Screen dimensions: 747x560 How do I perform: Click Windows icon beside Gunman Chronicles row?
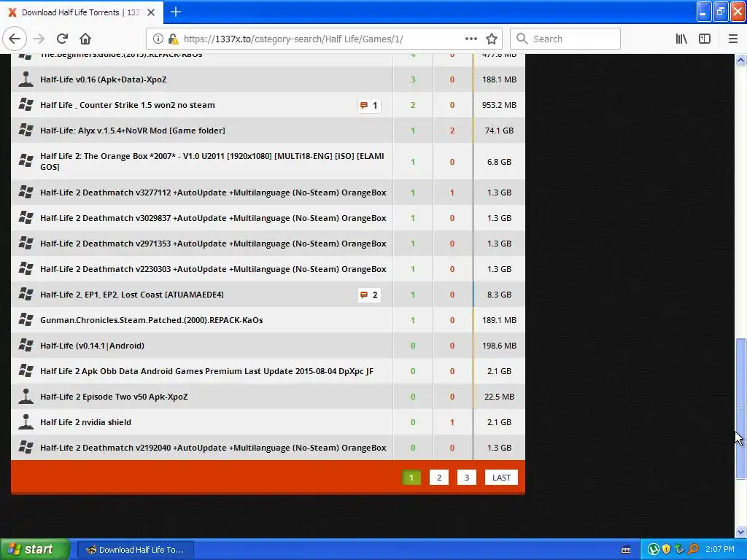point(26,319)
